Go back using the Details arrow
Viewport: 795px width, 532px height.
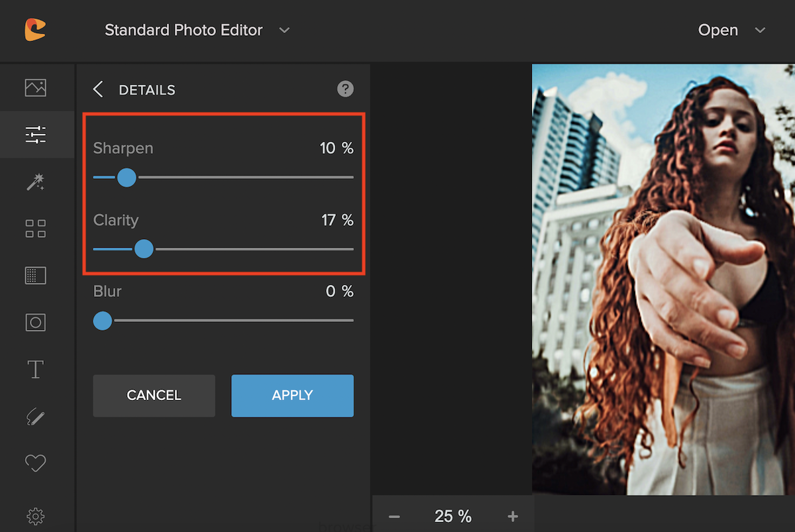coord(98,89)
